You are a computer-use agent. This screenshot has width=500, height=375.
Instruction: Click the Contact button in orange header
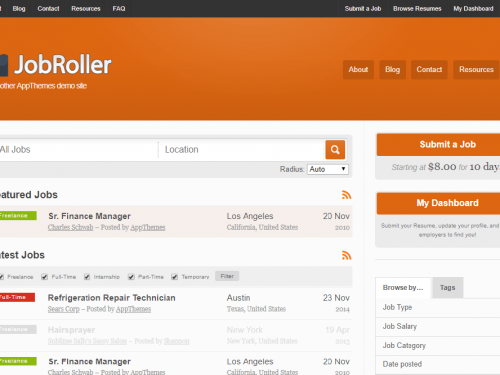[429, 70]
